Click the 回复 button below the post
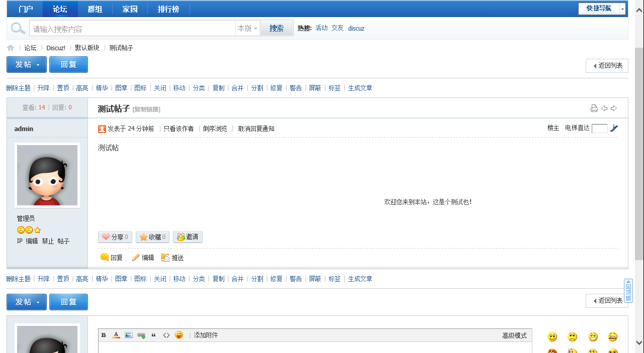Viewport: 644px width, 353px height. point(68,302)
